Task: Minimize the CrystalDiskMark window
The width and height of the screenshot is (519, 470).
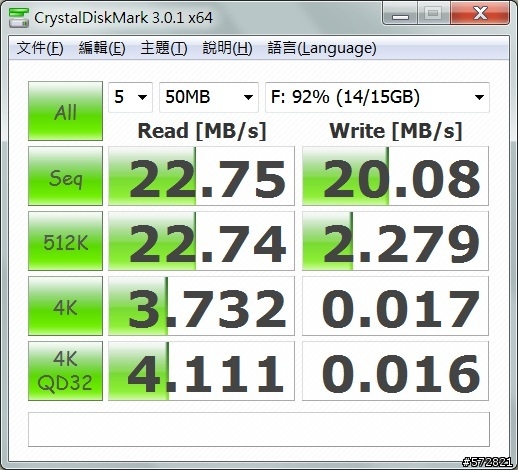Action: tap(400, 13)
